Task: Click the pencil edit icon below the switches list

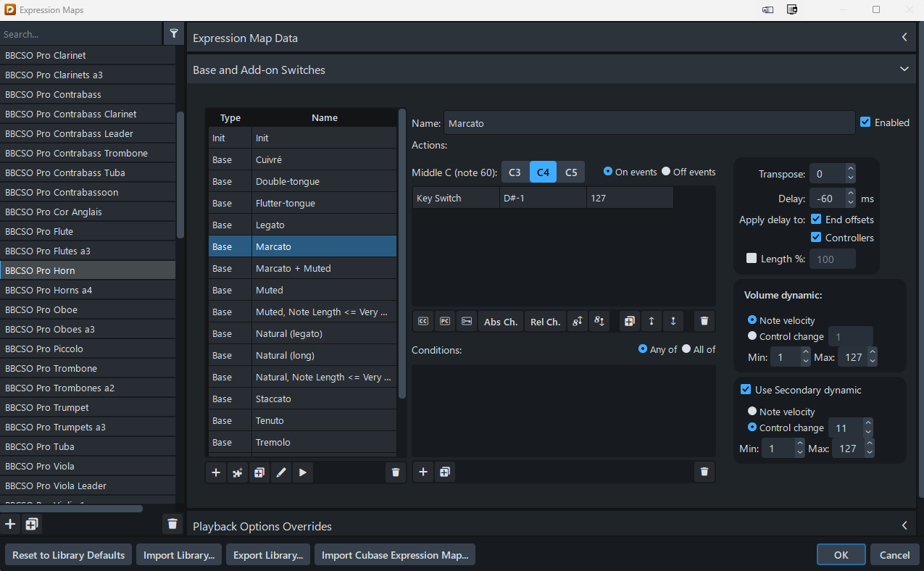Action: coord(281,472)
